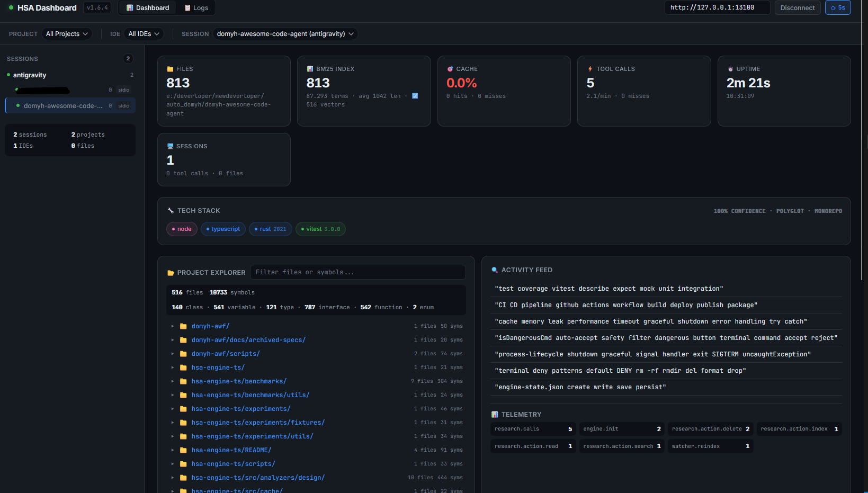Click the folder icon for hsa-engine-ts/src/analyzers/design/
This screenshot has width=868, height=493.
[x=183, y=478]
